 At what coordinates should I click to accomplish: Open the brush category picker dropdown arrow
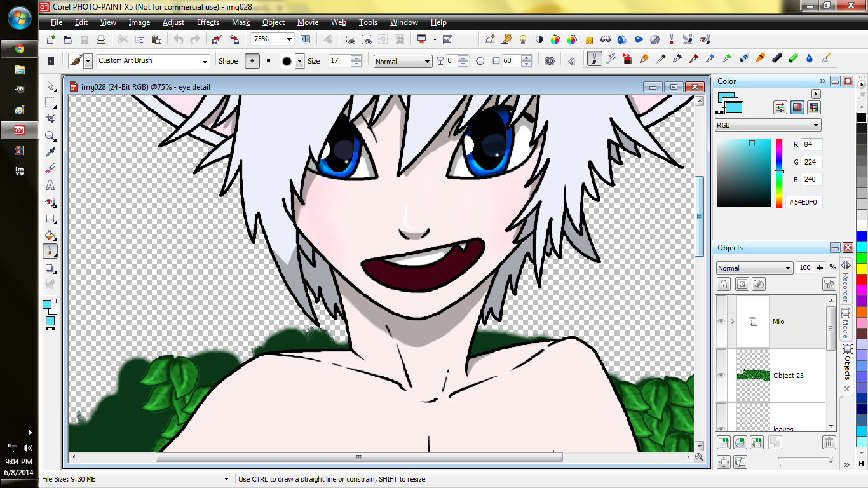tap(88, 61)
